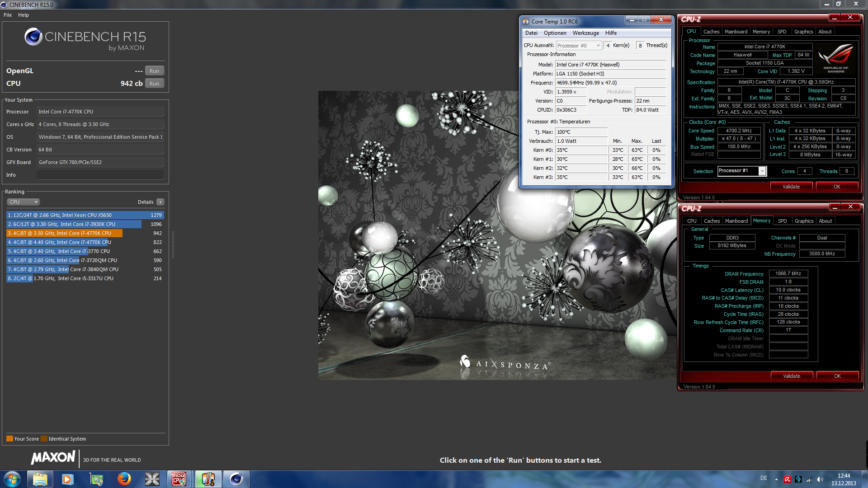Click the orange Your Score legend swatch
Image resolution: width=868 pixels, height=488 pixels.
(9, 439)
